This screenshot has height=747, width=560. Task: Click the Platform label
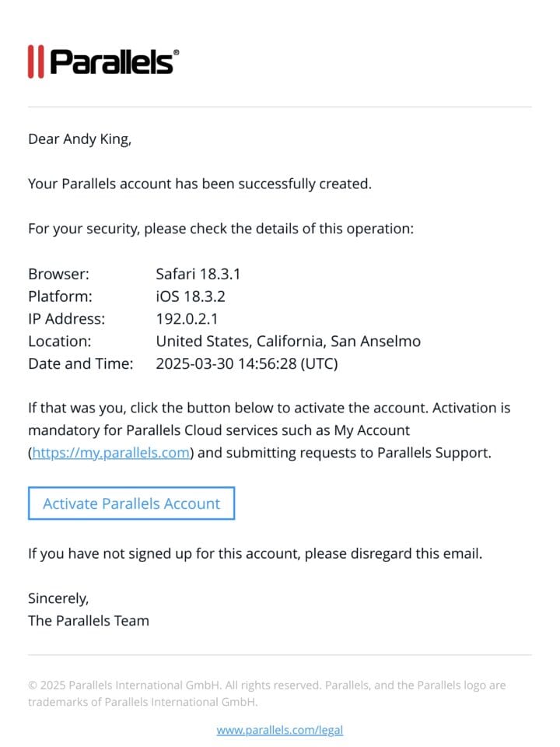pyautogui.click(x=60, y=296)
